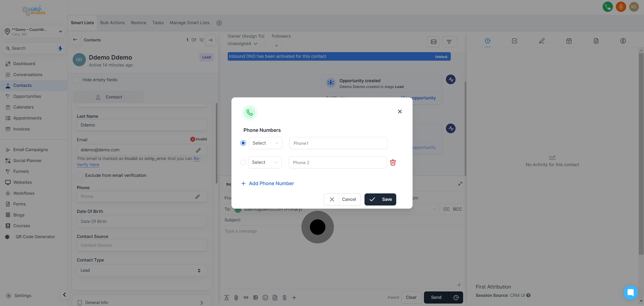This screenshot has width=644, height=306.
Task: Open the notes pencil icon in right panel
Action: 542,41
